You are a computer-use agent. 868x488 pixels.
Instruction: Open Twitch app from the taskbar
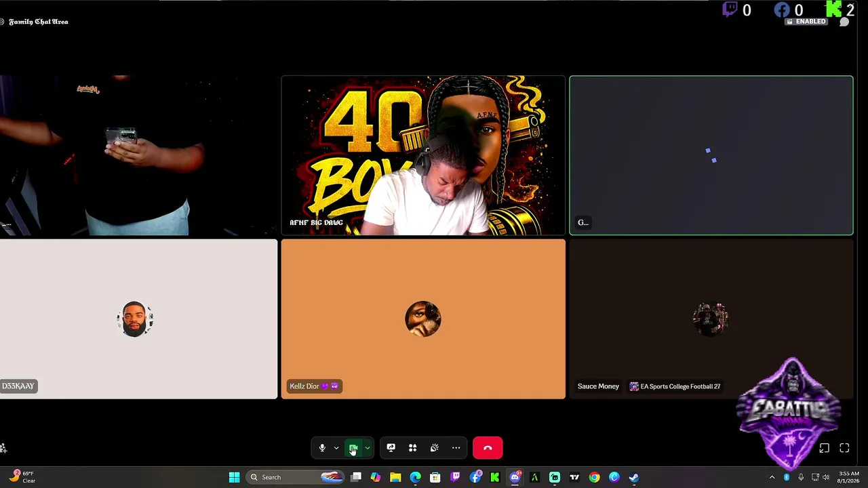pyautogui.click(x=455, y=477)
